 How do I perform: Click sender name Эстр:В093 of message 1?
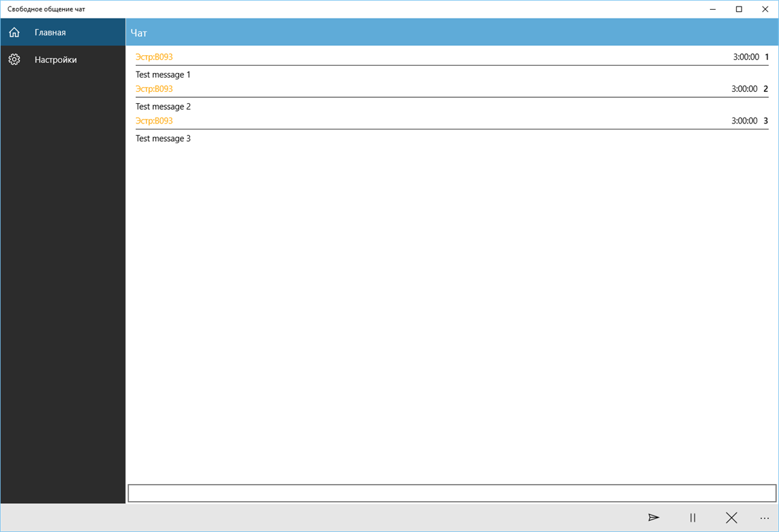point(154,56)
